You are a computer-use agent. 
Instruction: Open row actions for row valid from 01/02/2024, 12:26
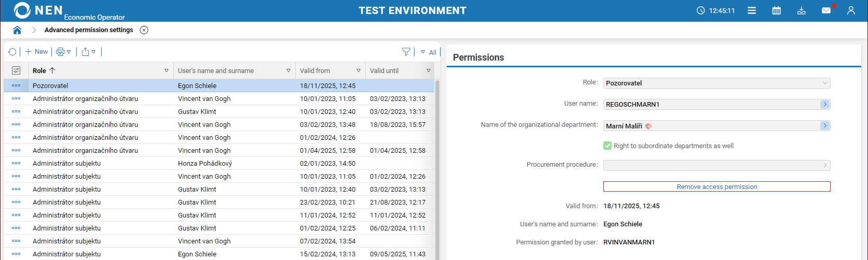(x=16, y=137)
